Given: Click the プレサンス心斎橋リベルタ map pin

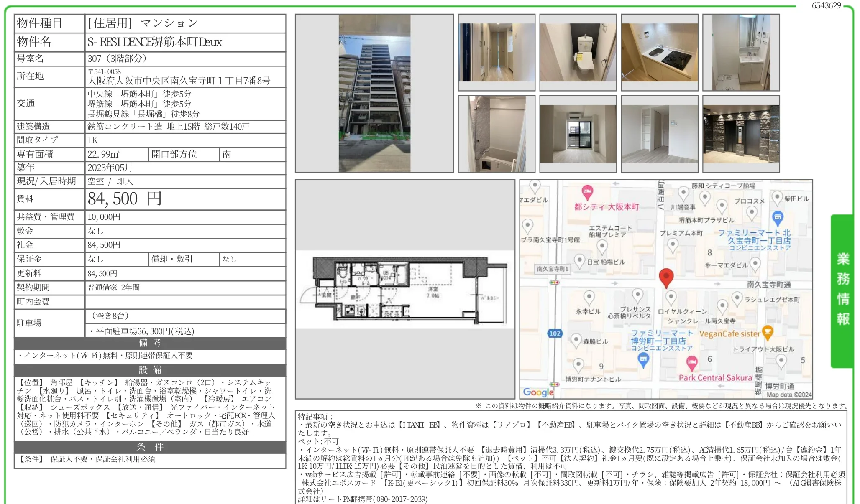Looking at the screenshot, I should click(637, 295).
